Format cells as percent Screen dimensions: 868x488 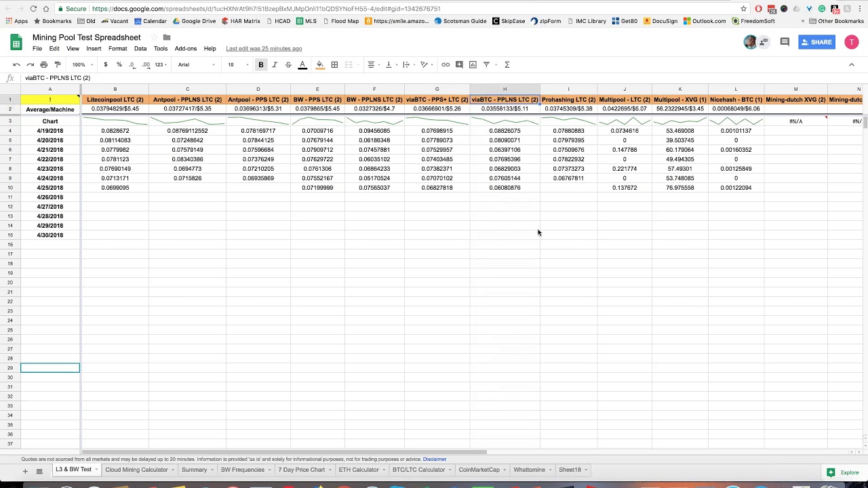tap(119, 64)
